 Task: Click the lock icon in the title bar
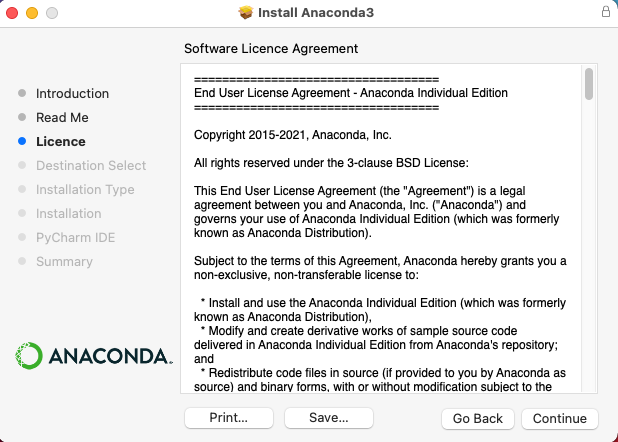tap(605, 13)
